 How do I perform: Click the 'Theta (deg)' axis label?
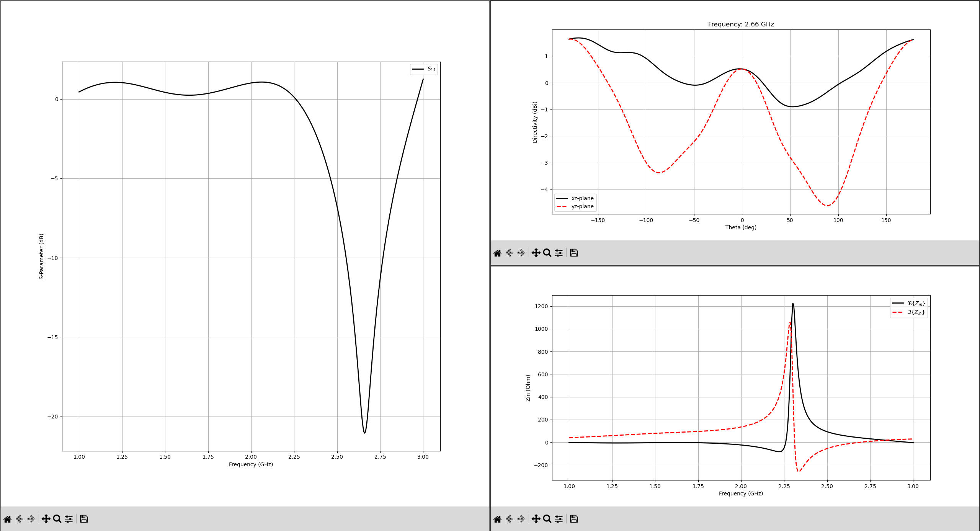click(741, 227)
